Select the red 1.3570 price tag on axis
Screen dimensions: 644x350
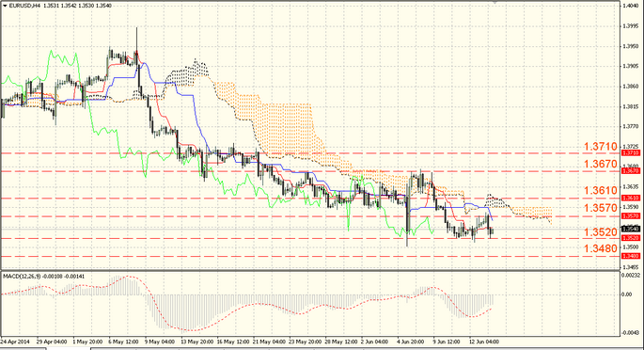pos(631,215)
